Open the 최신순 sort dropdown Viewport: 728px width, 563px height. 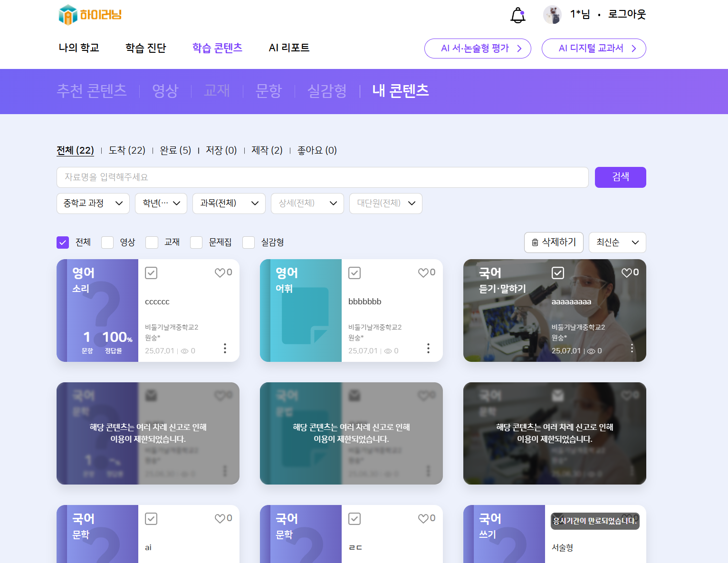617,243
